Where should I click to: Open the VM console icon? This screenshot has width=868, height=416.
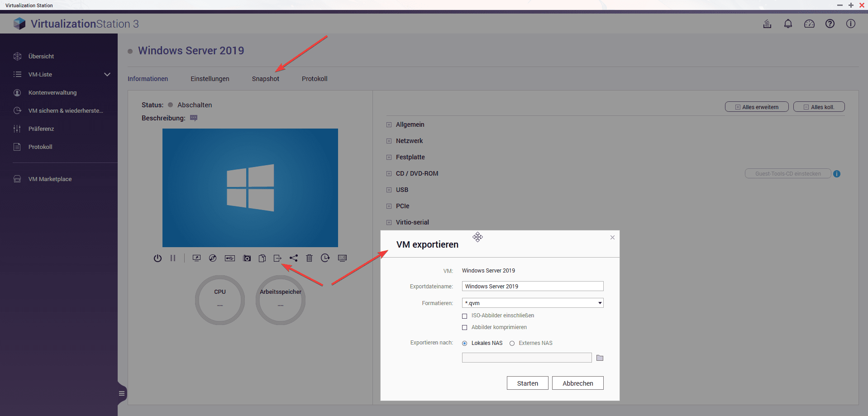[196, 258]
